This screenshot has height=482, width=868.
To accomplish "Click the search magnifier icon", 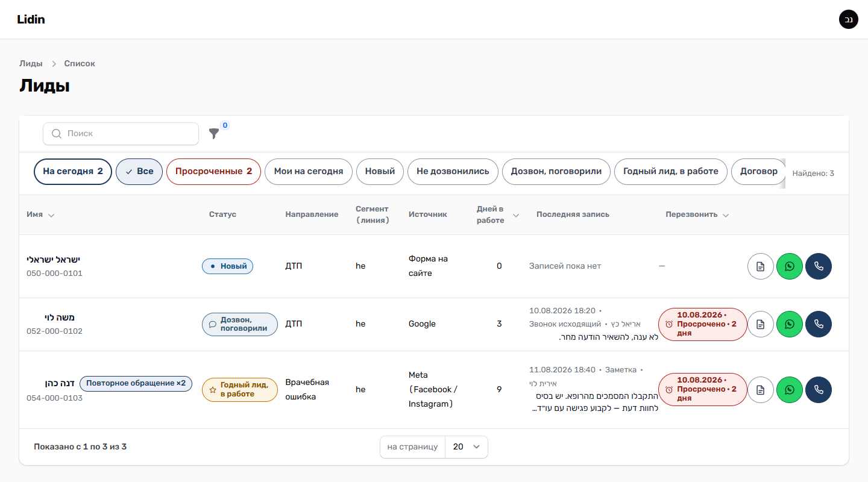I will 57,134.
